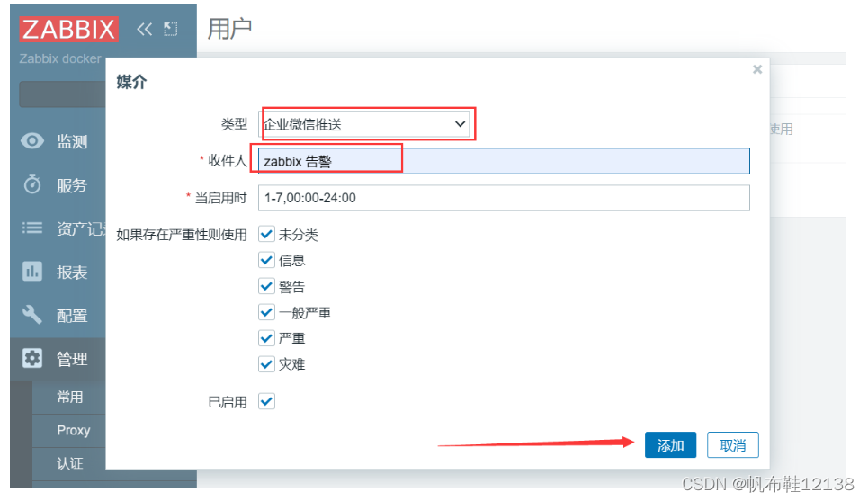Click the 收件人 input field

coord(504,161)
